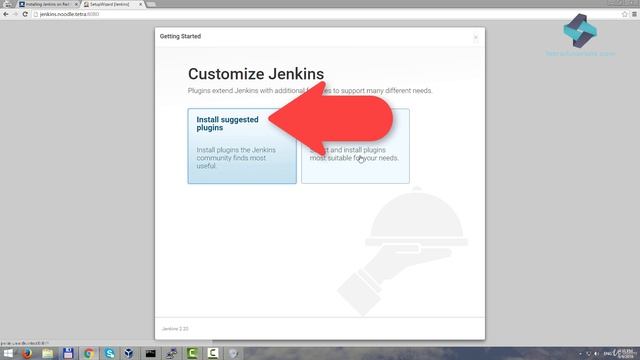The width and height of the screenshot is (640, 360).
Task: Open the command prompt taskbar icon
Action: pos(151,353)
